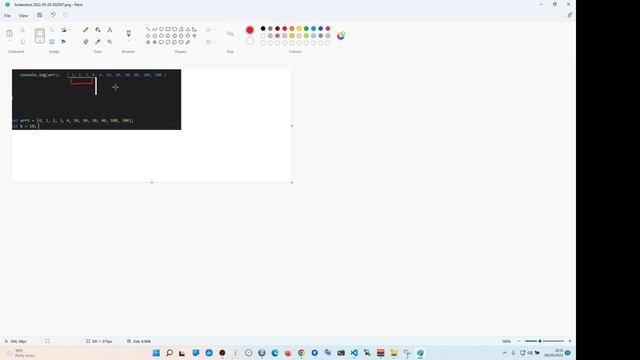This screenshot has width=640, height=360.
Task: Click the Undo arrow
Action: pos(53,15)
